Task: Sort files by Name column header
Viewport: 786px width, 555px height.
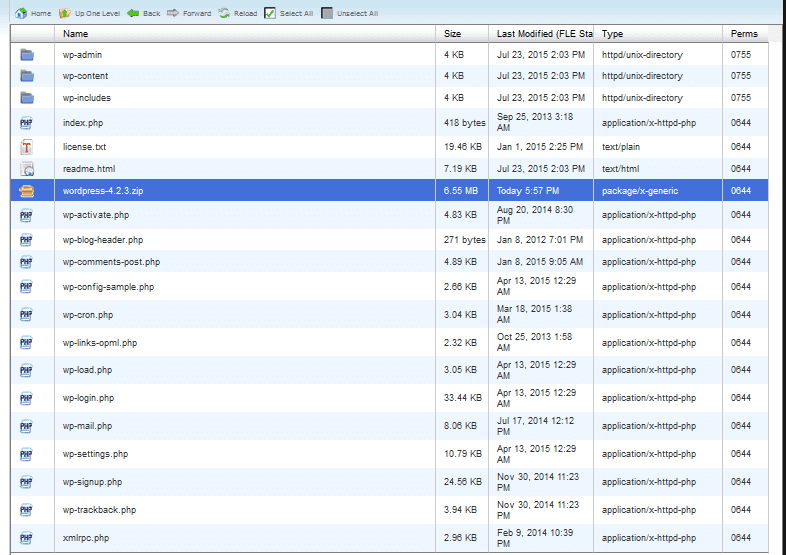Action: pos(76,34)
